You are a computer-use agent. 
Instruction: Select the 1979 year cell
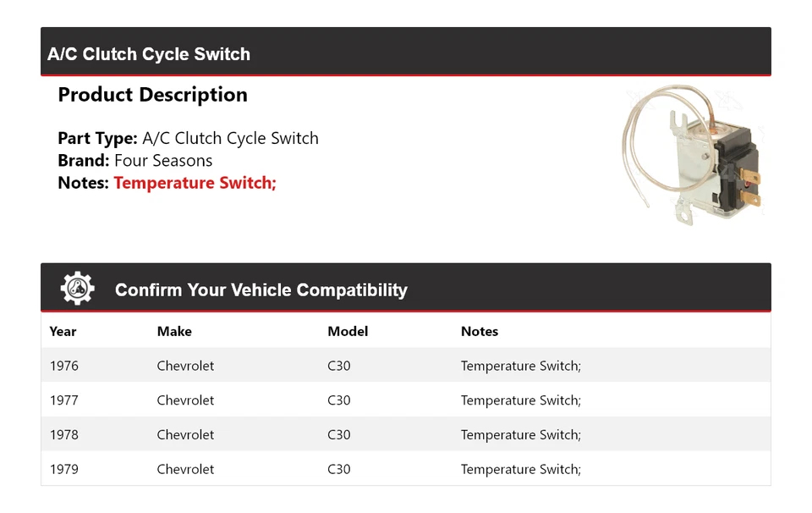(x=64, y=469)
